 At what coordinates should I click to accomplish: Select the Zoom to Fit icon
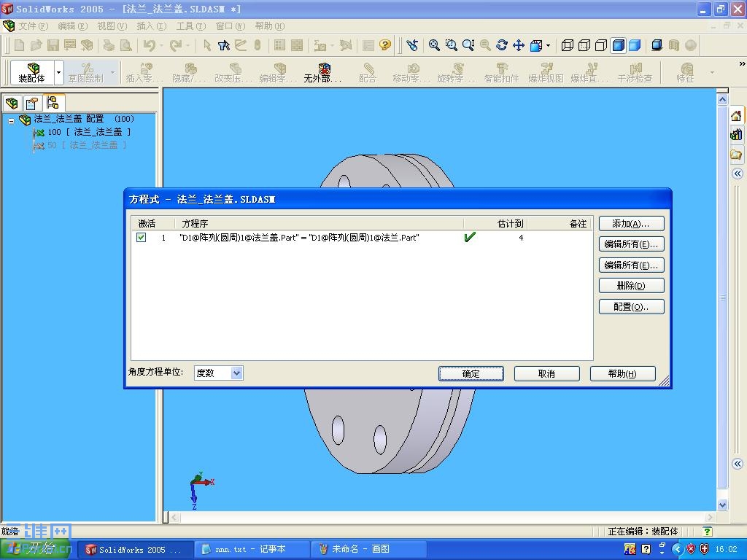pos(434,45)
